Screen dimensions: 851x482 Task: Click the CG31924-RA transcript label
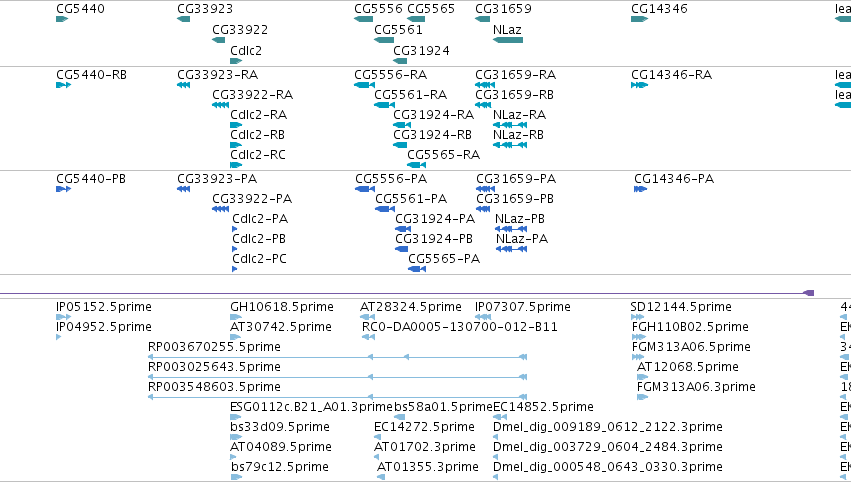434,115
